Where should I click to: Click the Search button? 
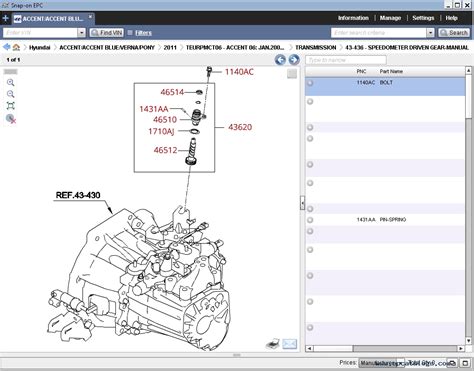[454, 33]
